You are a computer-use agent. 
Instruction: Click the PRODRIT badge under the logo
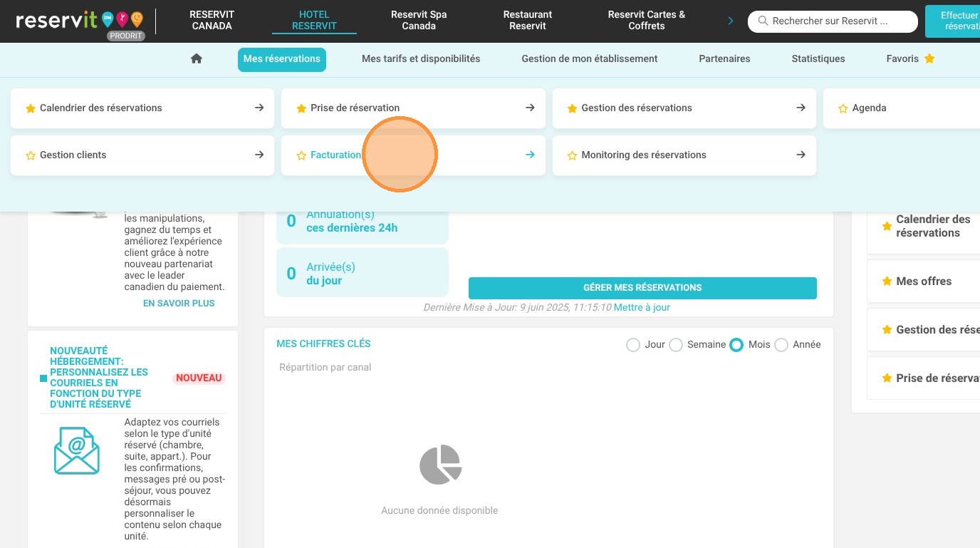[126, 36]
